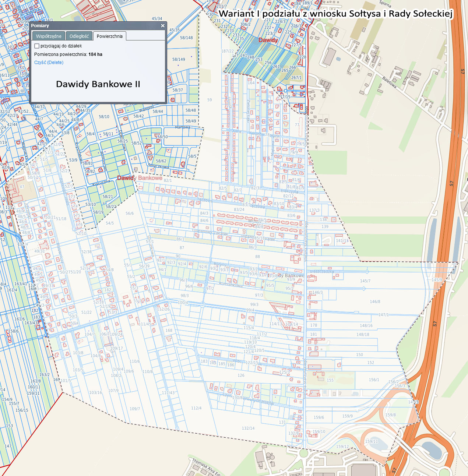Click parcel 112/4 on the map

(196, 408)
